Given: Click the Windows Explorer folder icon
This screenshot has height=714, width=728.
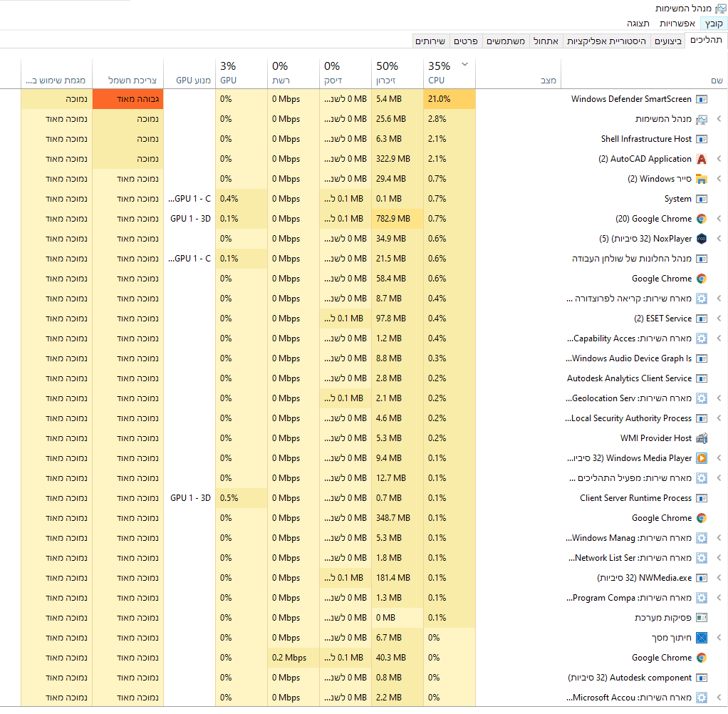Looking at the screenshot, I should tap(702, 179).
